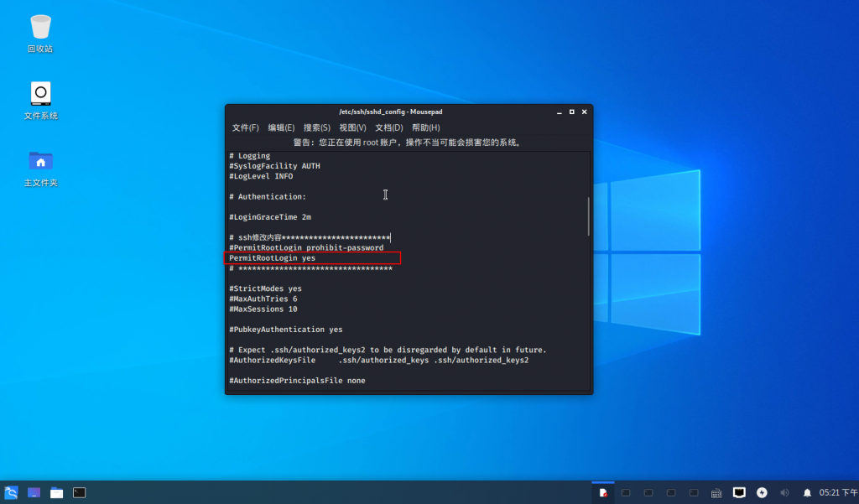Minimize the Mousepad window

pyautogui.click(x=560, y=112)
